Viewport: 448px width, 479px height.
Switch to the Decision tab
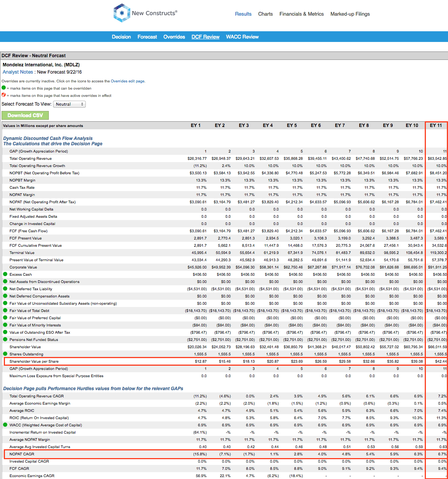pyautogui.click(x=121, y=37)
